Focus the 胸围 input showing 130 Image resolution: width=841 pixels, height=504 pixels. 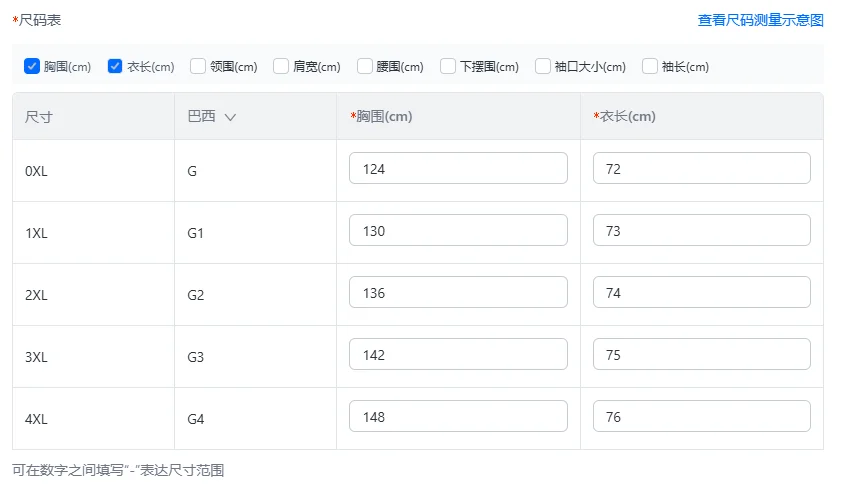pyautogui.click(x=458, y=231)
